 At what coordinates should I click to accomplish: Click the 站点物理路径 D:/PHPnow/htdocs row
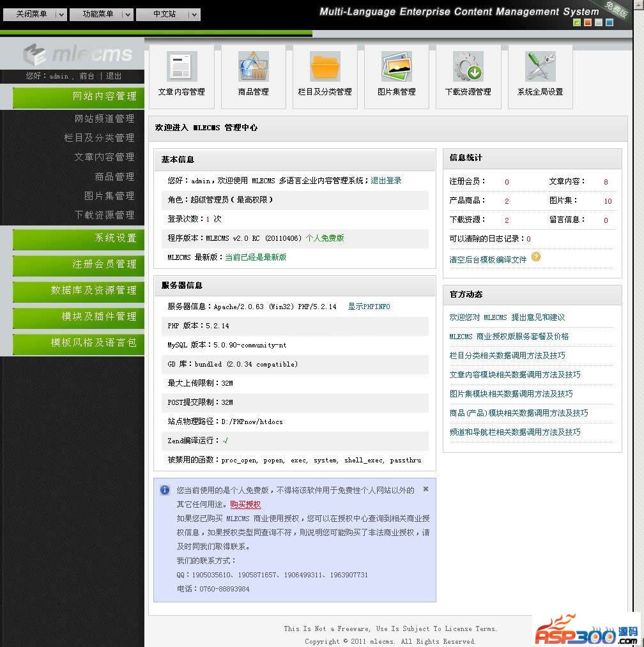pos(295,422)
